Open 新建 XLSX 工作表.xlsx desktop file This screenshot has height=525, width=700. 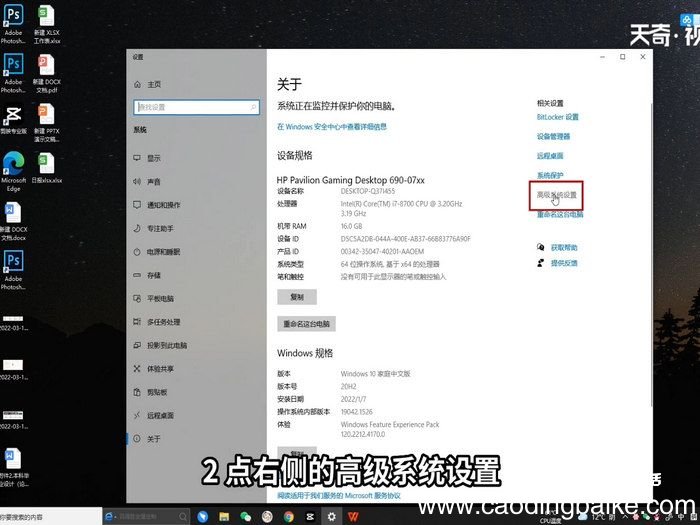(46, 24)
